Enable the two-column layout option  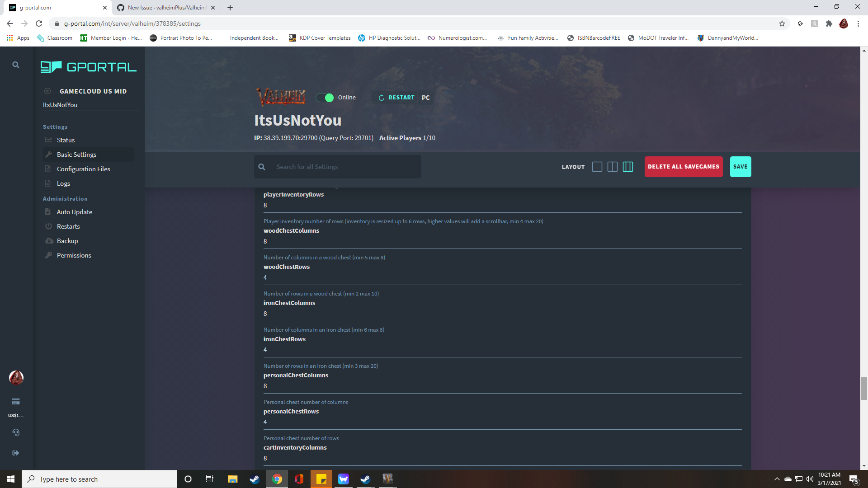pos(612,167)
